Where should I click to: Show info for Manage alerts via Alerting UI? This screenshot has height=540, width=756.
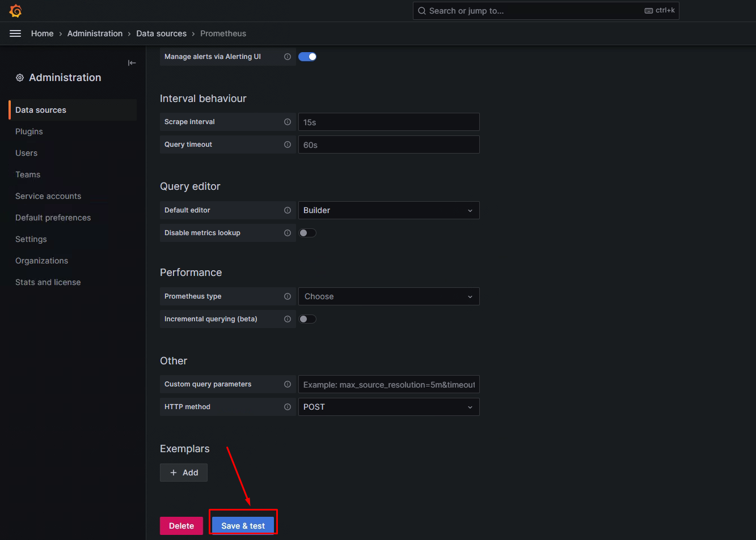coord(288,57)
